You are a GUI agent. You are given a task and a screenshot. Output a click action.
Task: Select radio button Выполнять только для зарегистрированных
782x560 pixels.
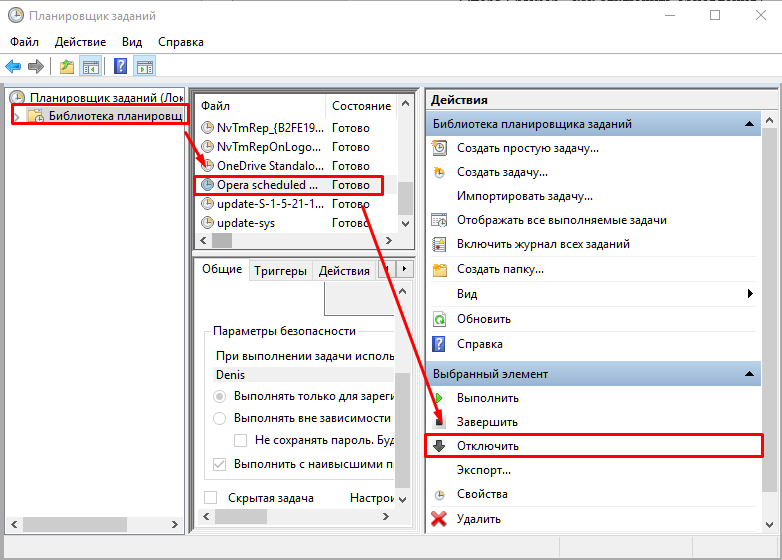pos(219,396)
